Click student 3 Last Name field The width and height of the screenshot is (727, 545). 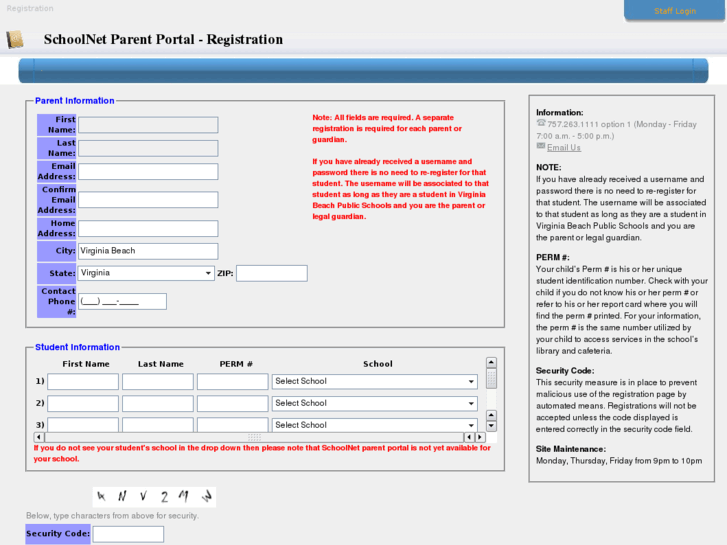[x=158, y=425]
